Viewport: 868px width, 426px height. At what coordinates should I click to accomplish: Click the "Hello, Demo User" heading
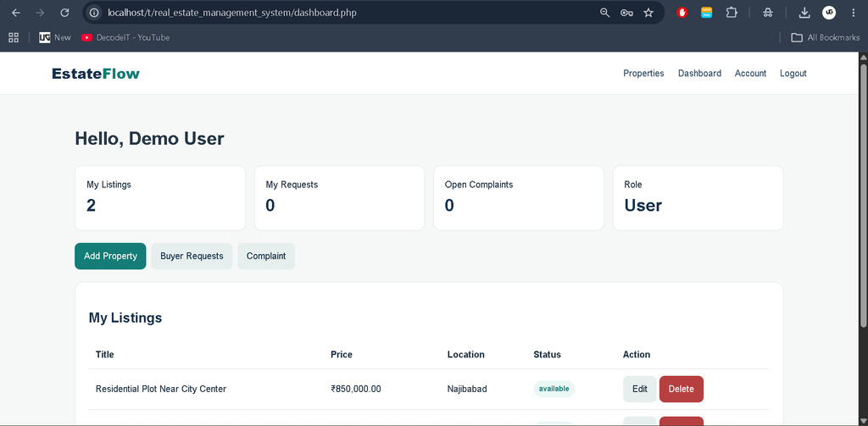(149, 139)
